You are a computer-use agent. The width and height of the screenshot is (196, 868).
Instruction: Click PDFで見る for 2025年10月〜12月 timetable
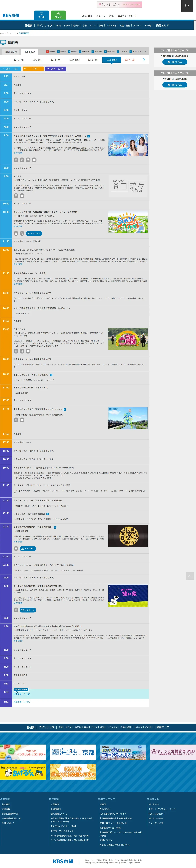click(175, 62)
